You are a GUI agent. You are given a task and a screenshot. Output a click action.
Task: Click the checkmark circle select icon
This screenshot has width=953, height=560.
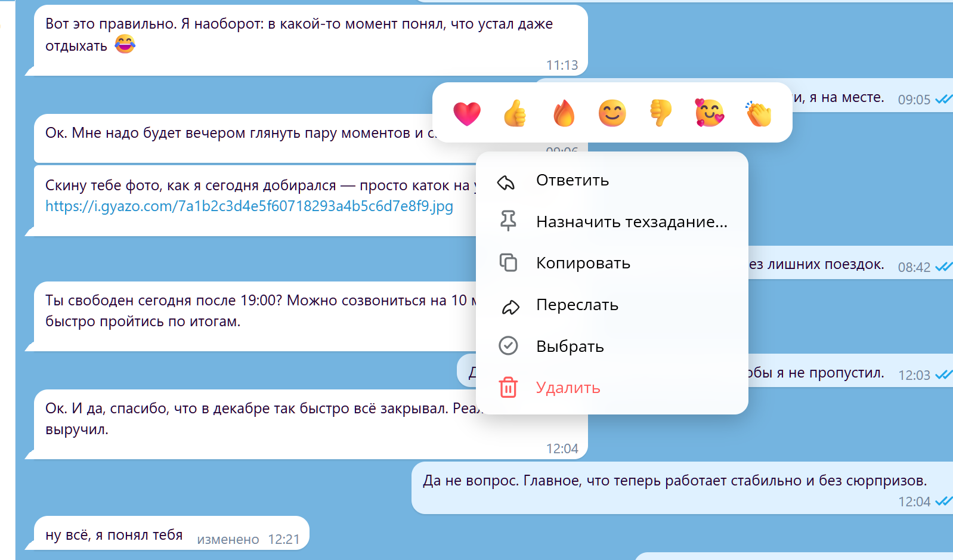tap(508, 346)
